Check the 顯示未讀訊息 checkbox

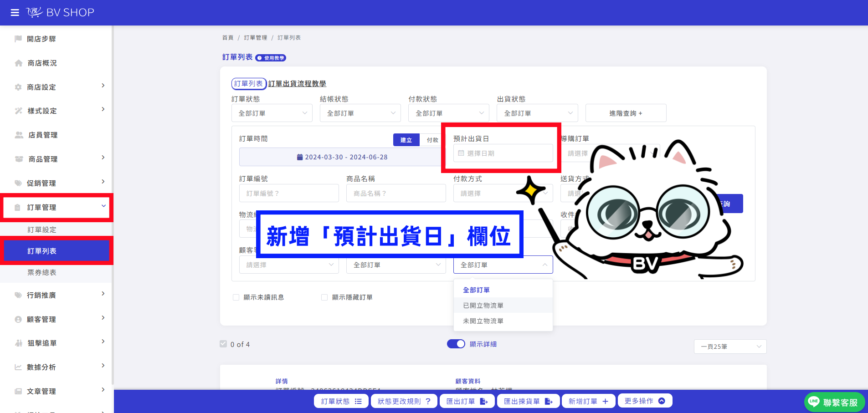[236, 297]
